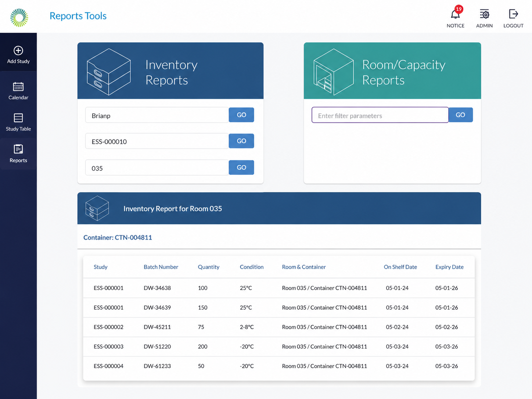The height and width of the screenshot is (399, 532).
Task: Select the Reports menu label
Action: [x=18, y=161]
